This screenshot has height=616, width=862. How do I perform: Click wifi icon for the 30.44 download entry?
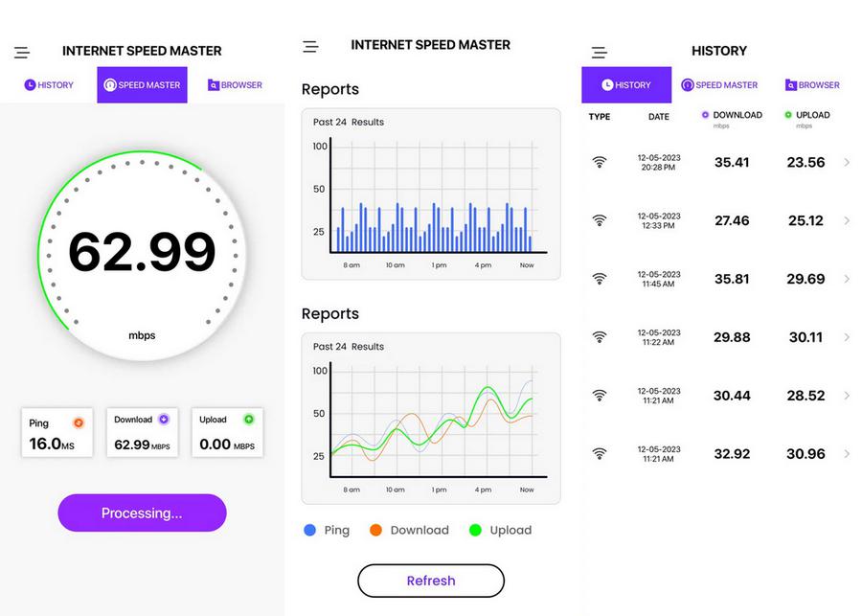pos(600,395)
